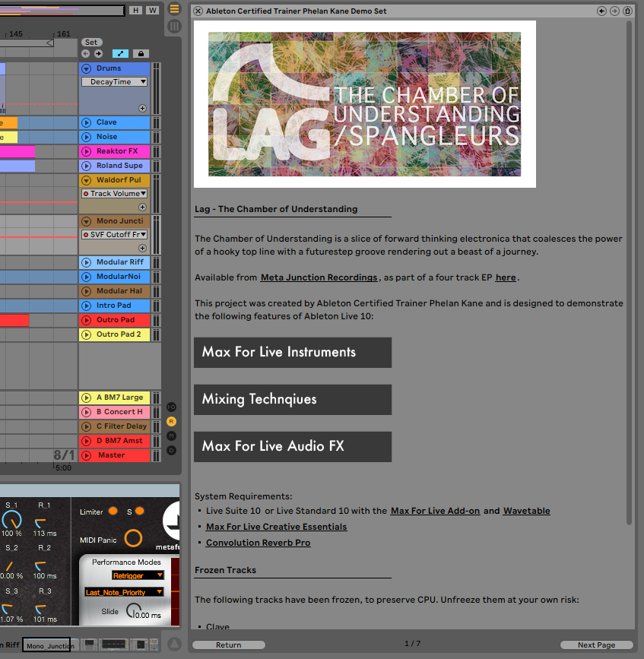Viewport: 644px width, 659px height.
Task: Click the W optimize width button
Action: pyautogui.click(x=153, y=10)
